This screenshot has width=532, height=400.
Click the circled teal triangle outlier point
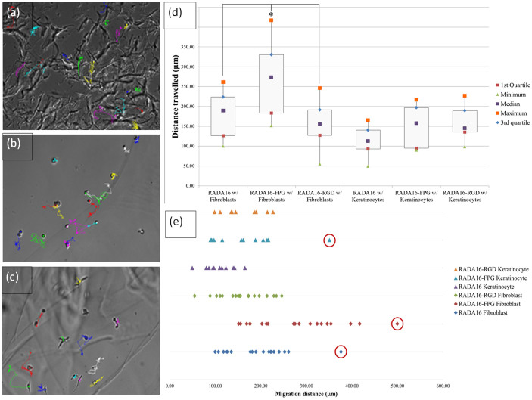pos(329,240)
